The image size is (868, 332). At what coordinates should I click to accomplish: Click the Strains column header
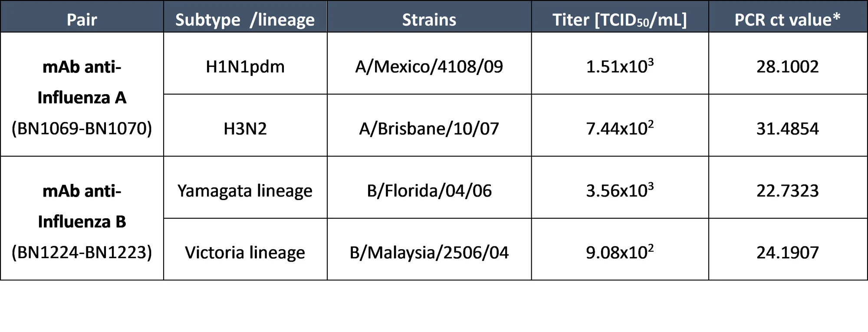pos(429,17)
